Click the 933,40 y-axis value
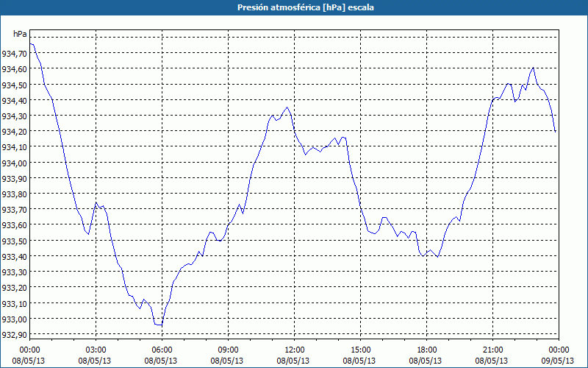 [x=14, y=257]
